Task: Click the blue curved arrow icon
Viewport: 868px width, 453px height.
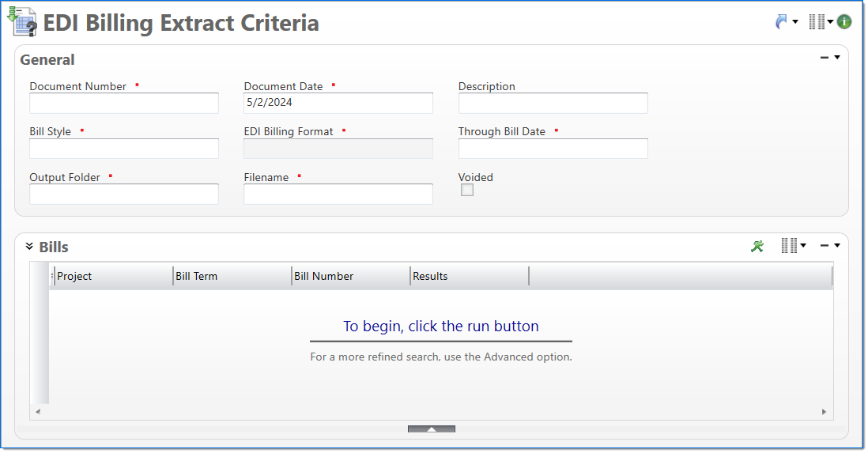Action: click(782, 22)
